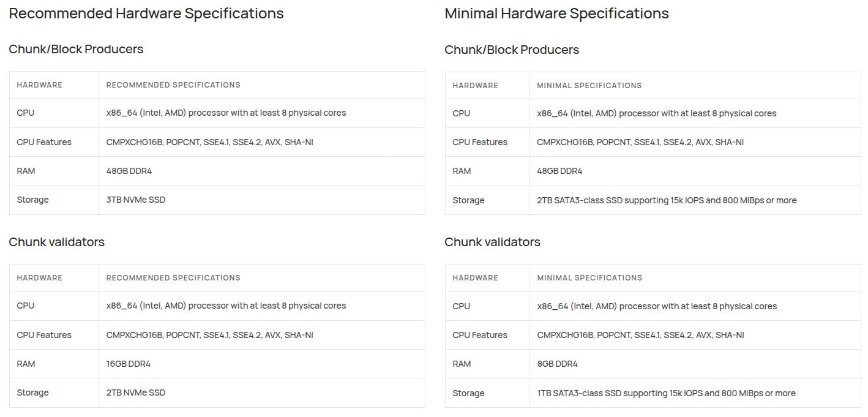
Task: Click 'RECOMMENDED SPECIFICATIONS' header in Chunk/Block Producers table
Action: point(173,85)
